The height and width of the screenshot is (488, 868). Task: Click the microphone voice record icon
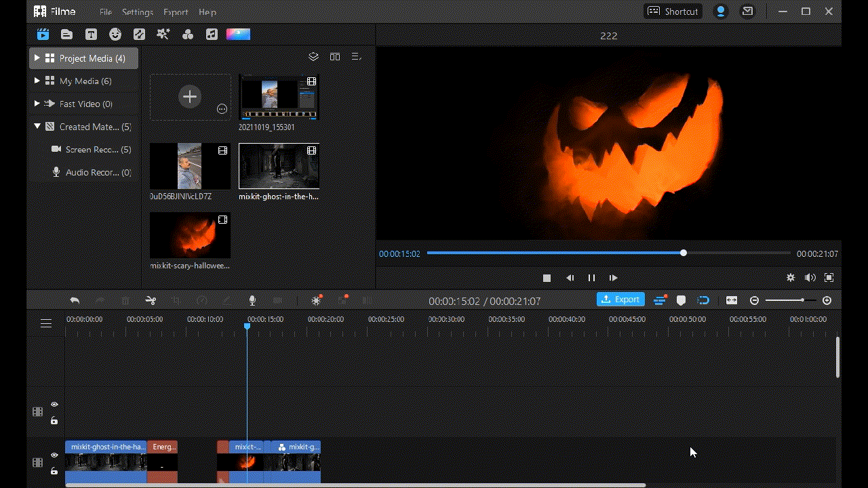[x=252, y=300]
